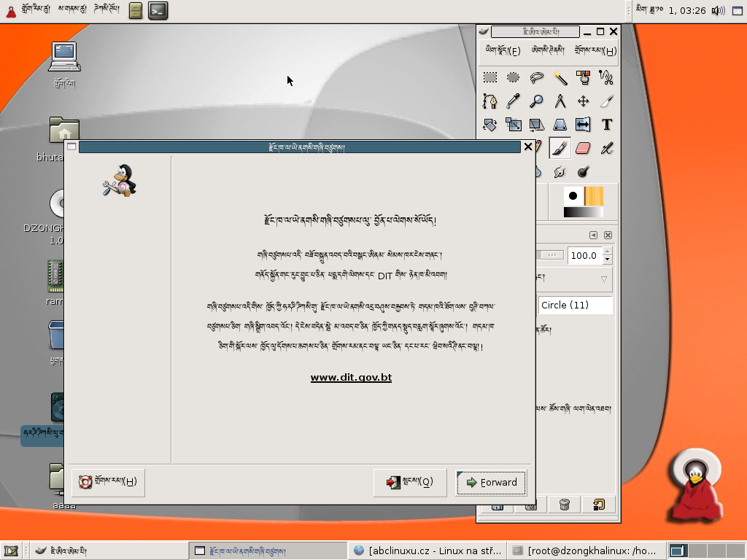The image size is (747, 560).
Task: Open the tool options panel tab menu arrow
Action: (x=593, y=236)
